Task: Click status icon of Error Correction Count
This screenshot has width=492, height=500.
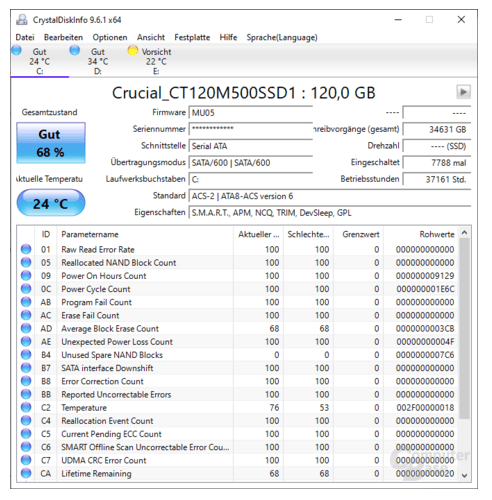Action: [x=26, y=381]
